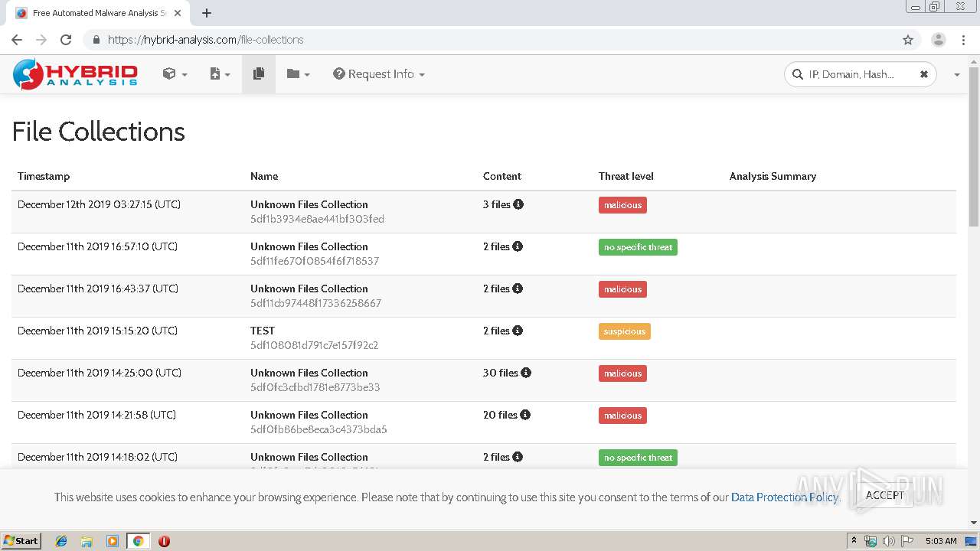Show info for the 20 files collection
The height and width of the screenshot is (551, 980).
click(x=525, y=415)
